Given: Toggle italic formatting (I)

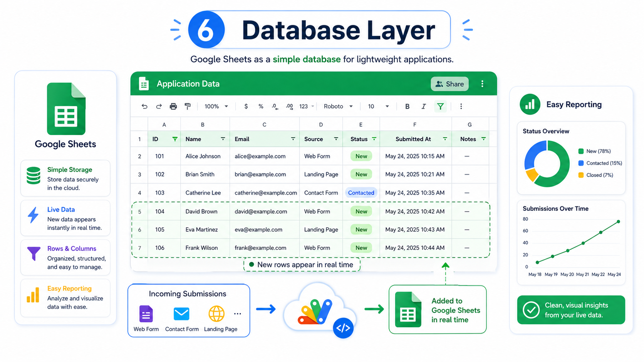Looking at the screenshot, I should pyautogui.click(x=423, y=107).
